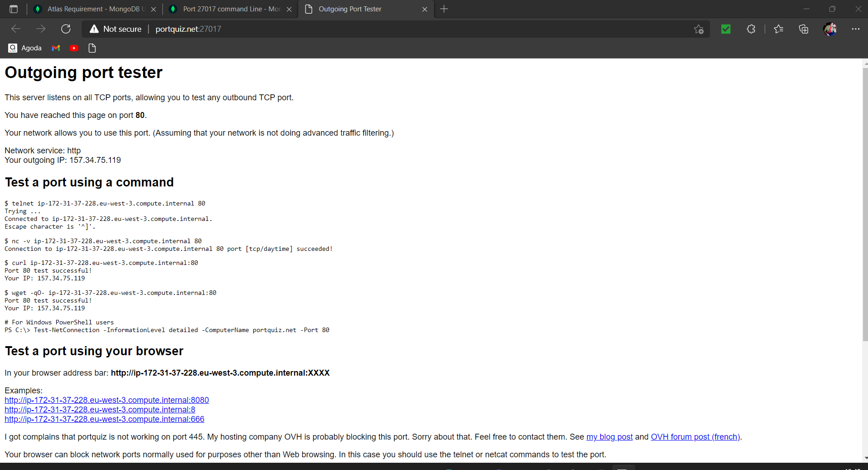Open the Settings and more ellipsis menu
The height and width of the screenshot is (470, 868).
[856, 29]
